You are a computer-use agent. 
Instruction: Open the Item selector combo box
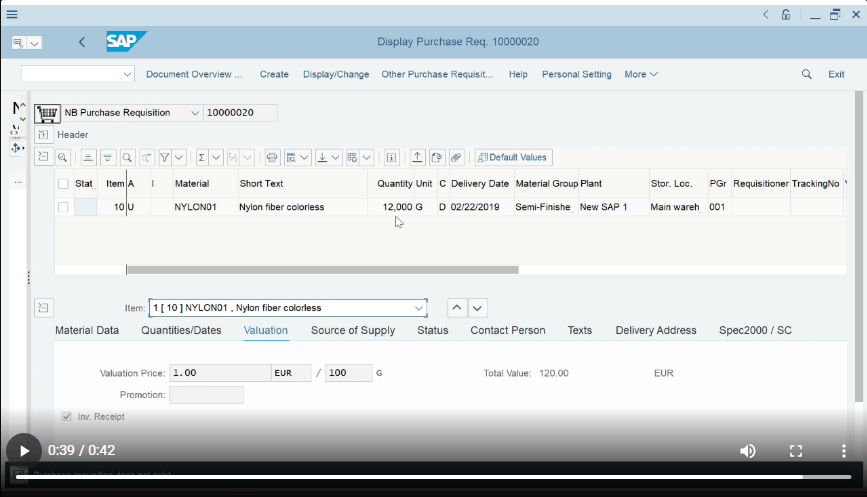coord(288,308)
